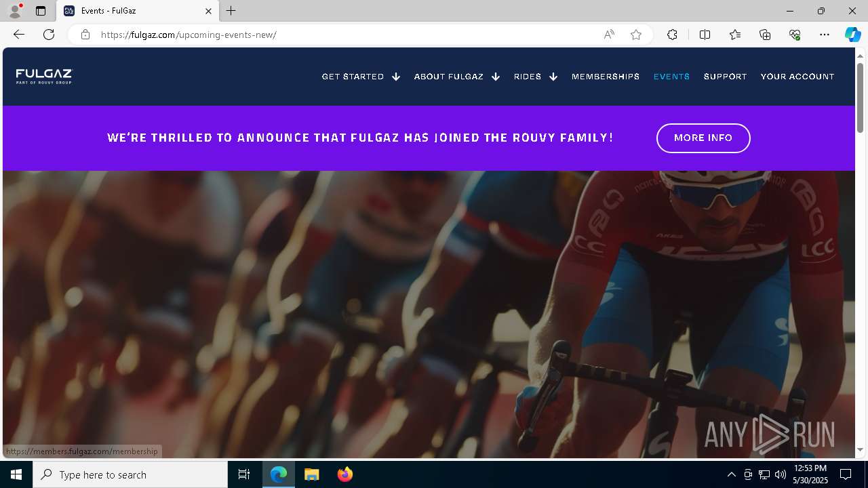Open Task View
This screenshot has width=868, height=488.
click(x=244, y=474)
